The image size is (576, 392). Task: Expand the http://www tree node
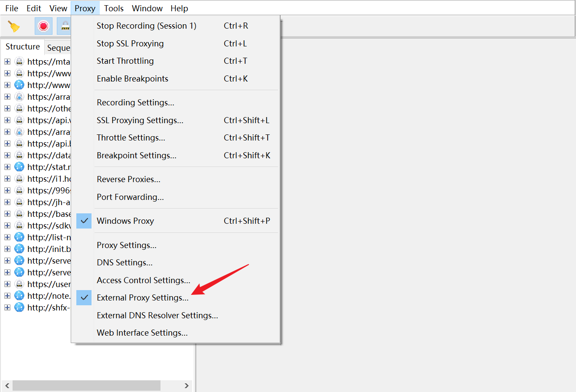(x=7, y=85)
